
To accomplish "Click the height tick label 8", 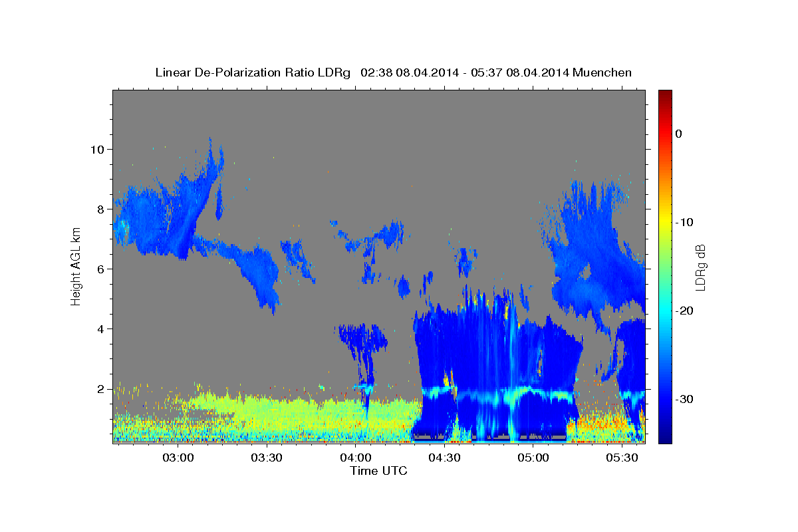I will coord(102,209).
